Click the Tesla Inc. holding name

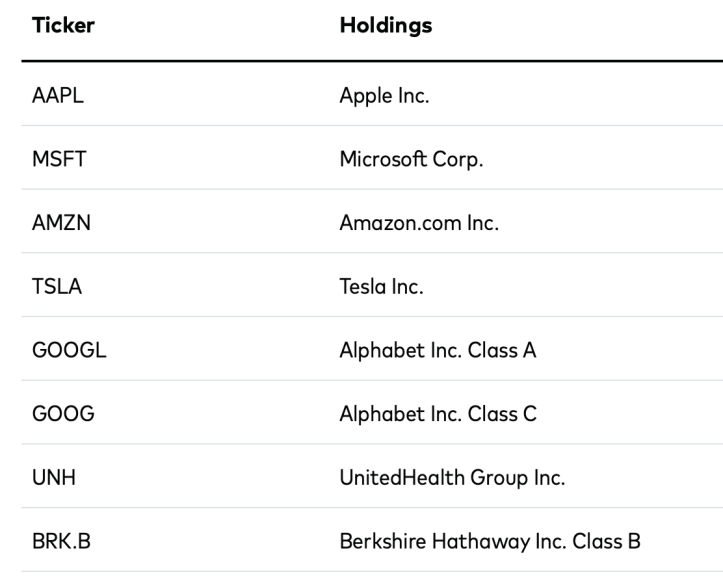coord(381,287)
